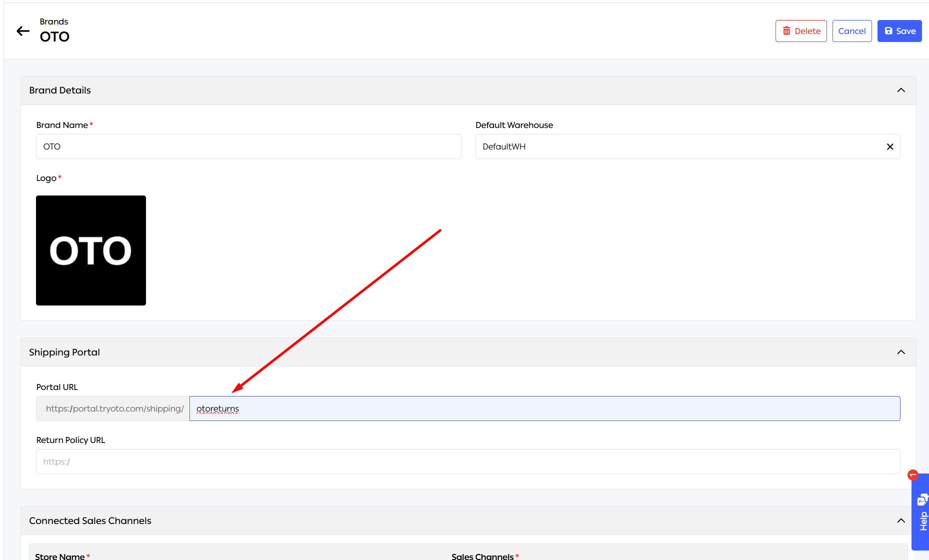Collapse Connected Sales Channels section
This screenshot has width=929, height=560.
coord(901,521)
